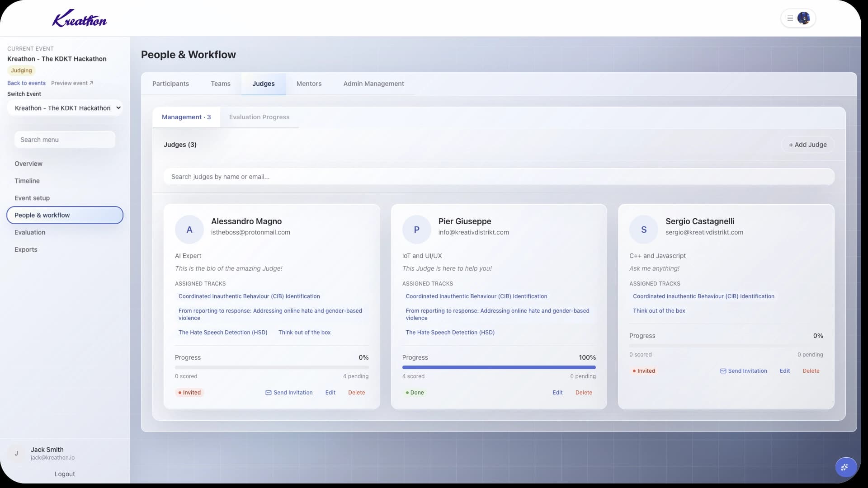The height and width of the screenshot is (488, 868).
Task: Edit Pier Giuseppe's judge card
Action: pyautogui.click(x=557, y=393)
